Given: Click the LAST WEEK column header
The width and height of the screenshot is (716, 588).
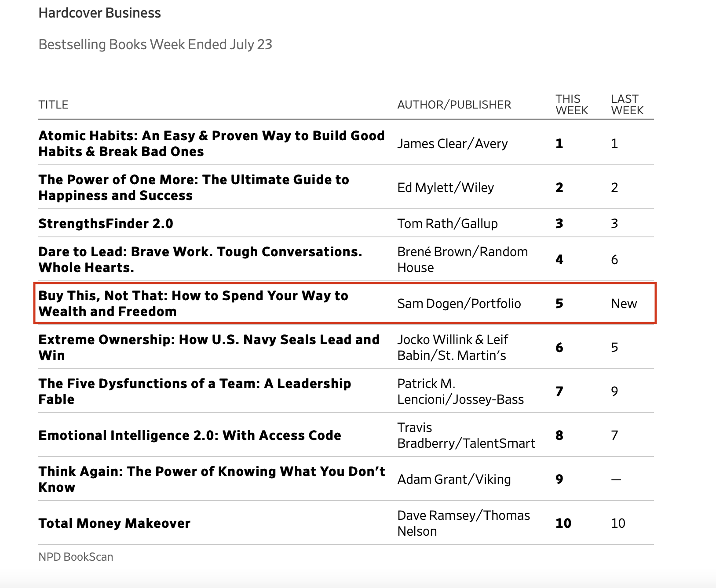Looking at the screenshot, I should coord(627,105).
